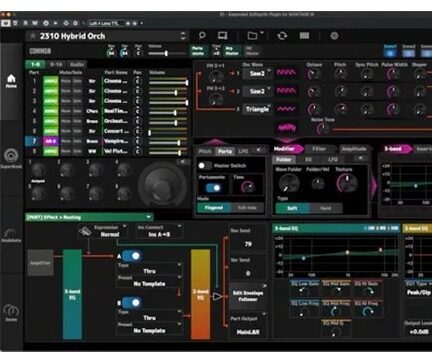432x363 pixels.
Task: Click the Expression pedal icon
Action: (x=85, y=231)
